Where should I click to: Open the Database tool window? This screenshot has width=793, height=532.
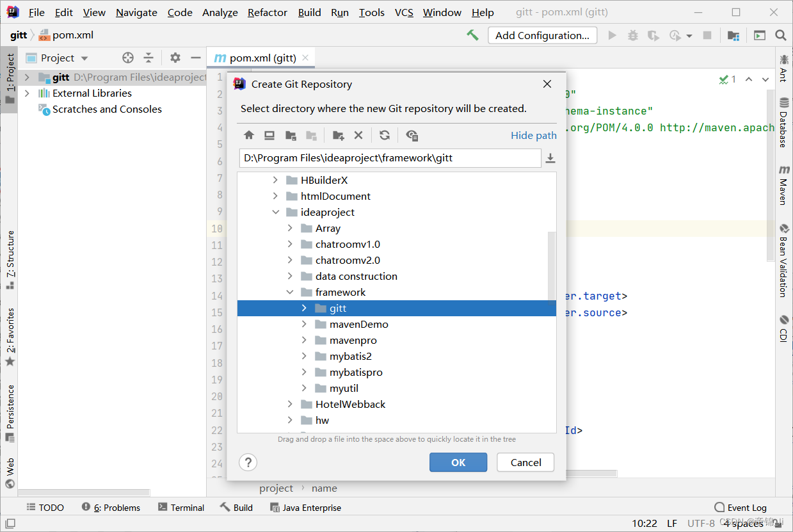783,122
